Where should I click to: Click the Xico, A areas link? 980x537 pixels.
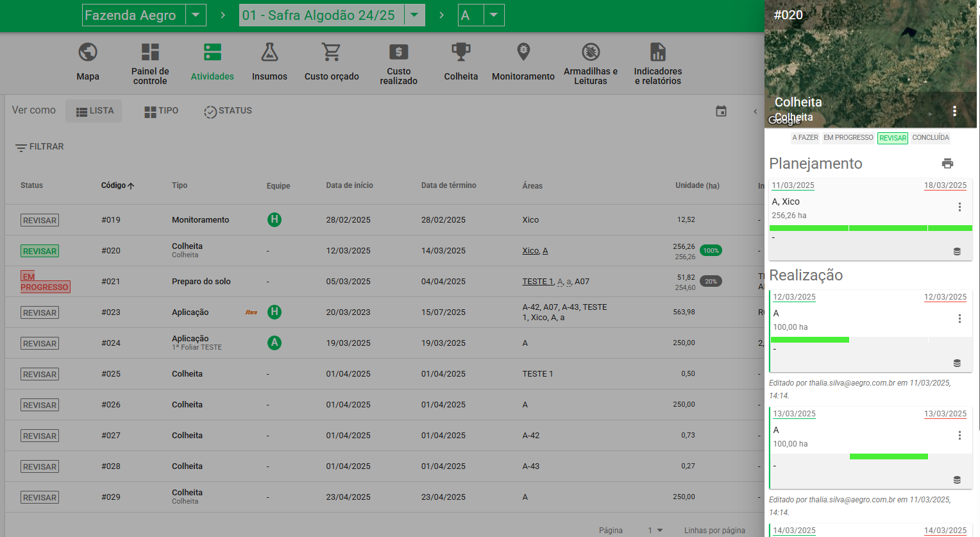[x=535, y=251]
